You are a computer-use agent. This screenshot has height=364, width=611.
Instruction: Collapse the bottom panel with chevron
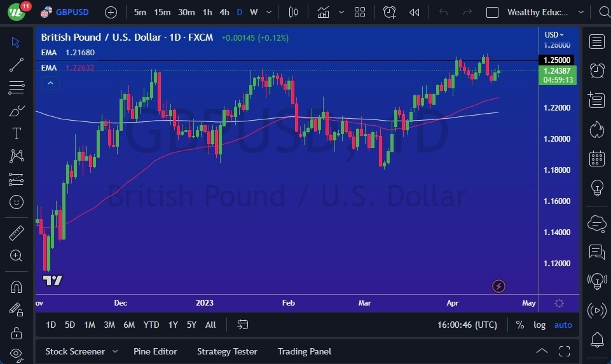[x=542, y=351]
